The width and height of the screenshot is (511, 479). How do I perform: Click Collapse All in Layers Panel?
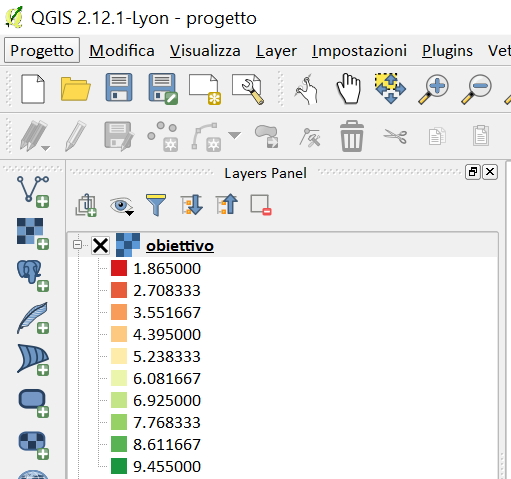coord(227,205)
